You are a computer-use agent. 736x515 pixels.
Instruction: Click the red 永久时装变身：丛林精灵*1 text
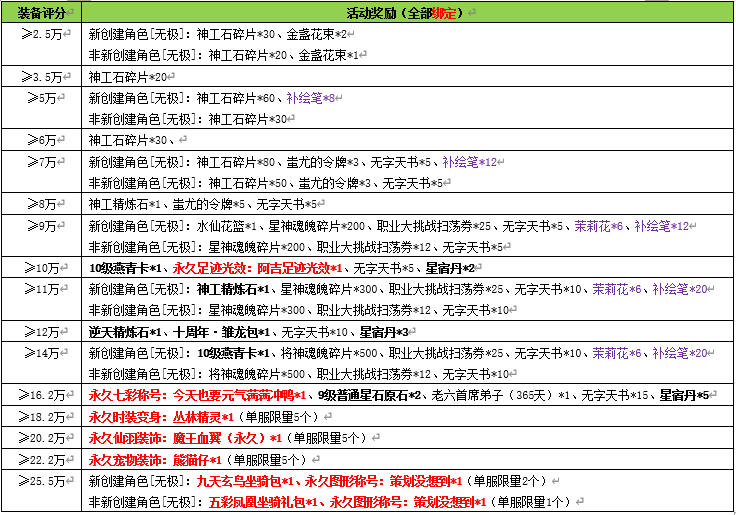[161, 417]
